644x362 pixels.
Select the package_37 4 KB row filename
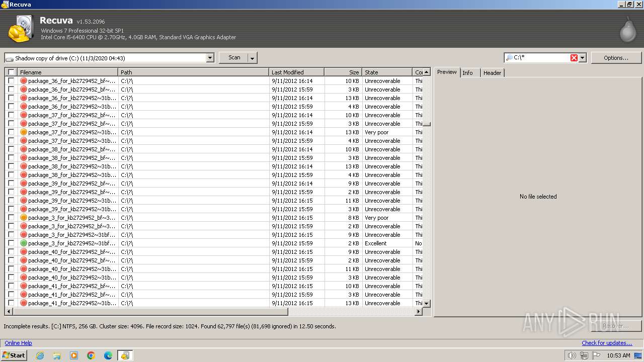coord(71,141)
